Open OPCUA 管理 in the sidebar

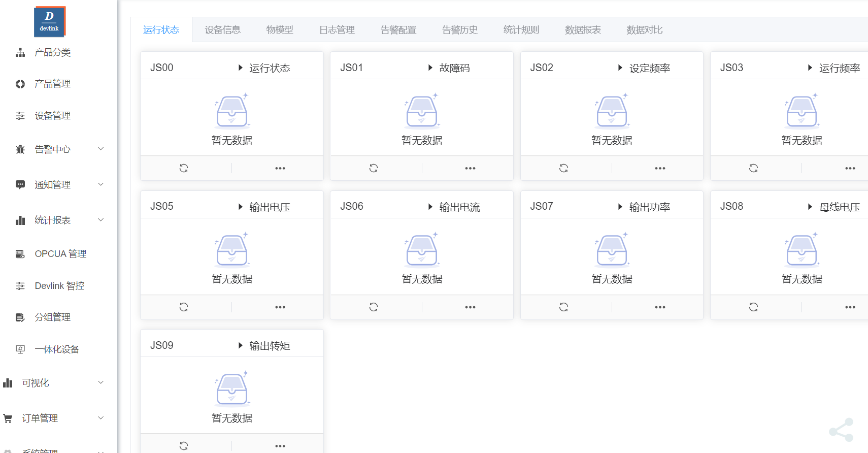pos(60,253)
